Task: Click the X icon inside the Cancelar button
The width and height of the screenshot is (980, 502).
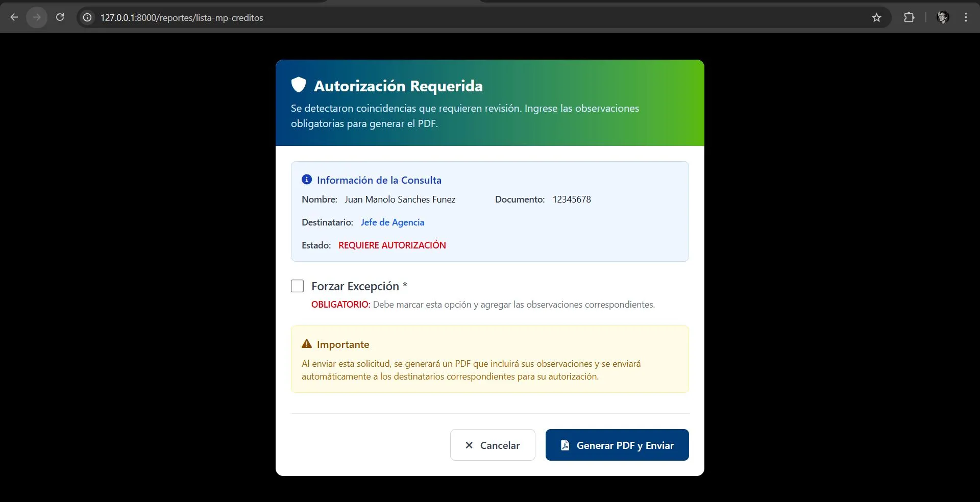Action: (470, 445)
